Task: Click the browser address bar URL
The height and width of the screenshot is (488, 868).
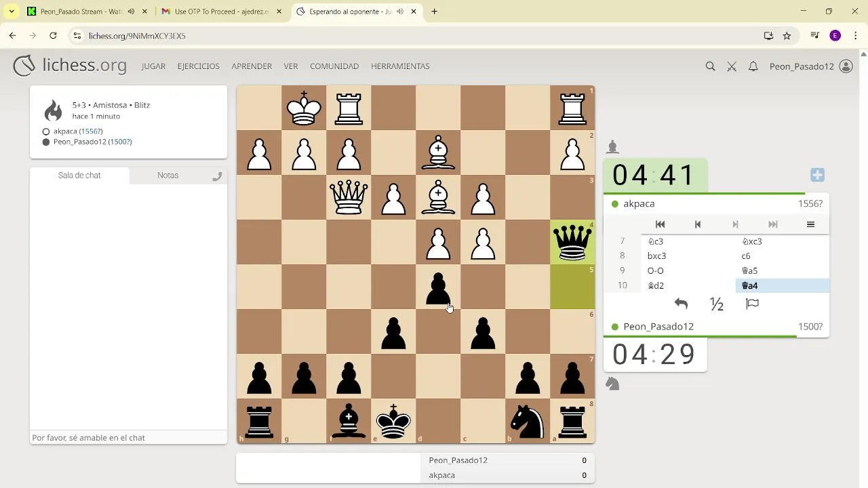Action: pyautogui.click(x=137, y=36)
